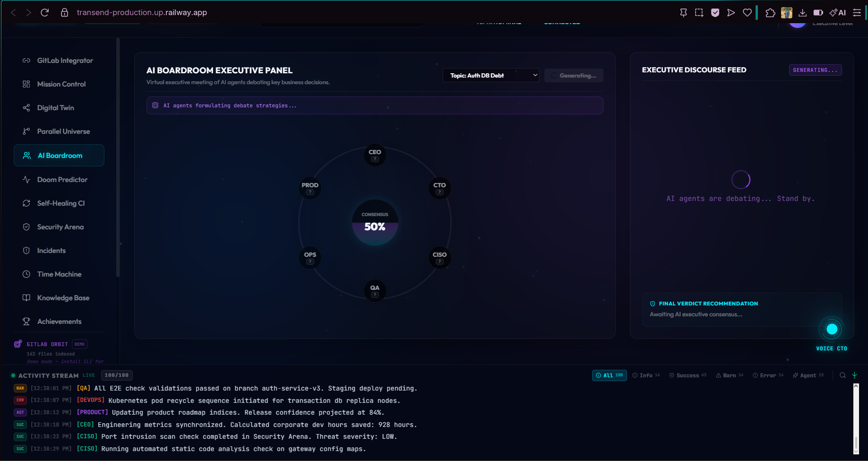The width and height of the screenshot is (868, 461).
Task: Click the Achievements trophy icon
Action: pos(26,322)
